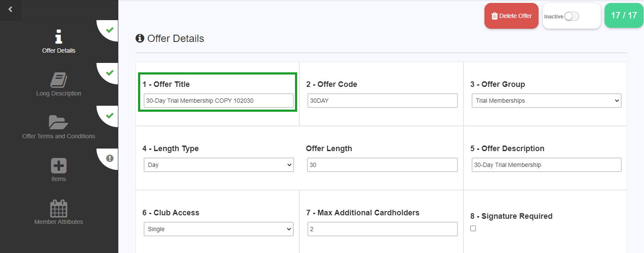Go to the Long Description section

coord(59,93)
